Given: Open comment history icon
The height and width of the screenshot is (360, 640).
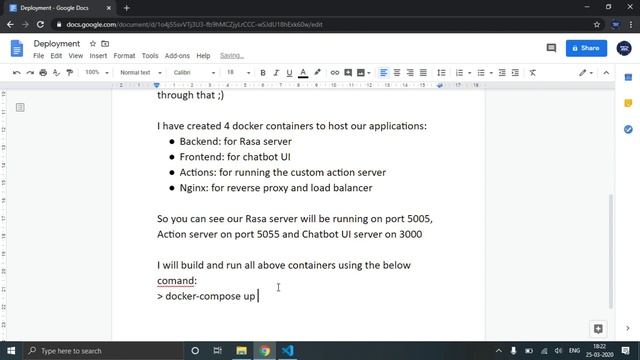Looking at the screenshot, I should pyautogui.click(x=551, y=48).
